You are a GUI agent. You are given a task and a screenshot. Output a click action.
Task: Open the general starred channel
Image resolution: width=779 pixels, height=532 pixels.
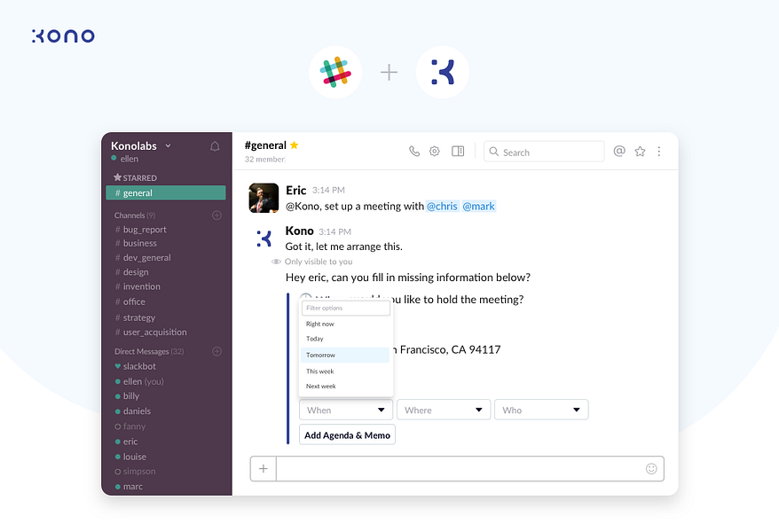point(166,193)
